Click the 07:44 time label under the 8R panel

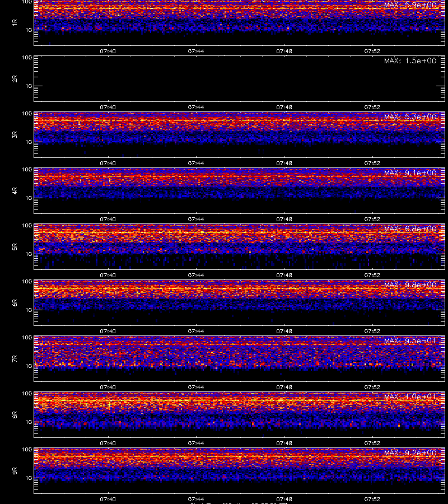pyautogui.click(x=195, y=443)
